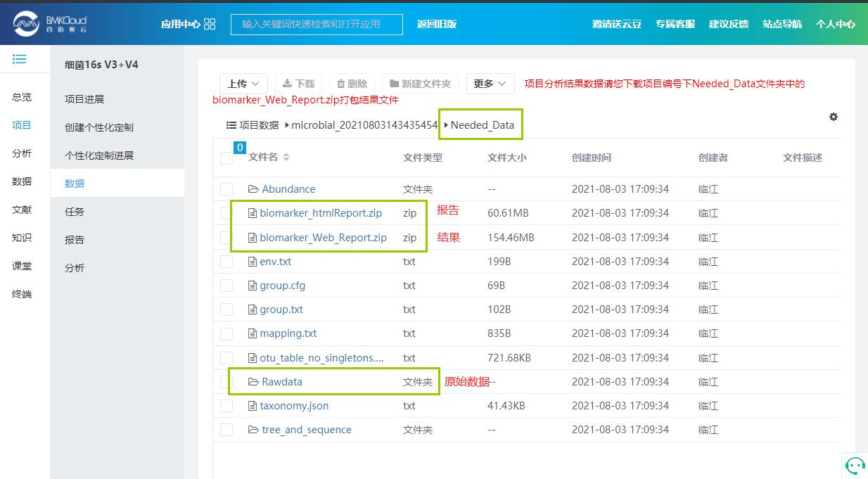Click the application search input field
This screenshot has width=868, height=479.
(x=317, y=24)
